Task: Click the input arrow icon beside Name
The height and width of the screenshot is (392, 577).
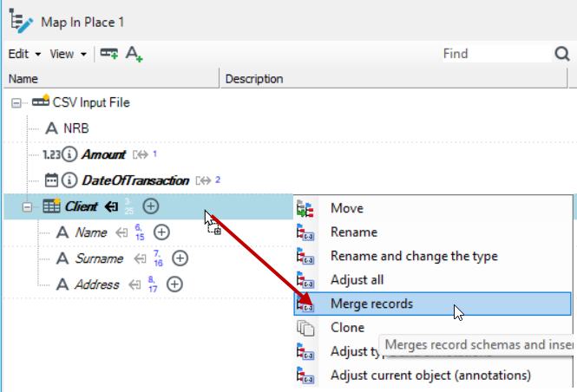Action: pyautogui.click(x=121, y=232)
